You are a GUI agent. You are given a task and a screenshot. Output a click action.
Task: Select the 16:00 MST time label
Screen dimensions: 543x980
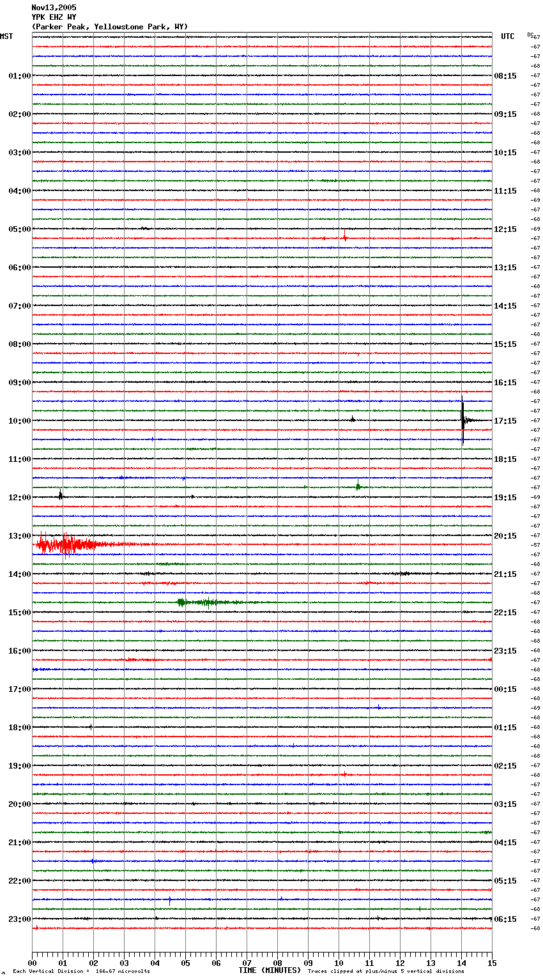[x=20, y=651]
